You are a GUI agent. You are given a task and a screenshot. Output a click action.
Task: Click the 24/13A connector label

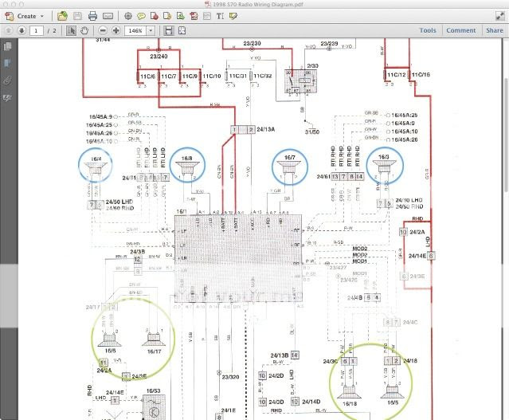266,129
